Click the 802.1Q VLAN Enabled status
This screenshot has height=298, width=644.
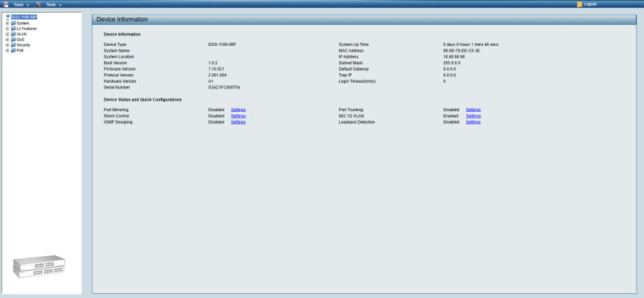[451, 116]
